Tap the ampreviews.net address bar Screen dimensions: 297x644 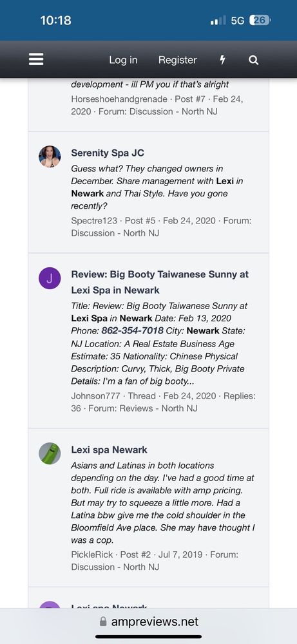tap(149, 621)
